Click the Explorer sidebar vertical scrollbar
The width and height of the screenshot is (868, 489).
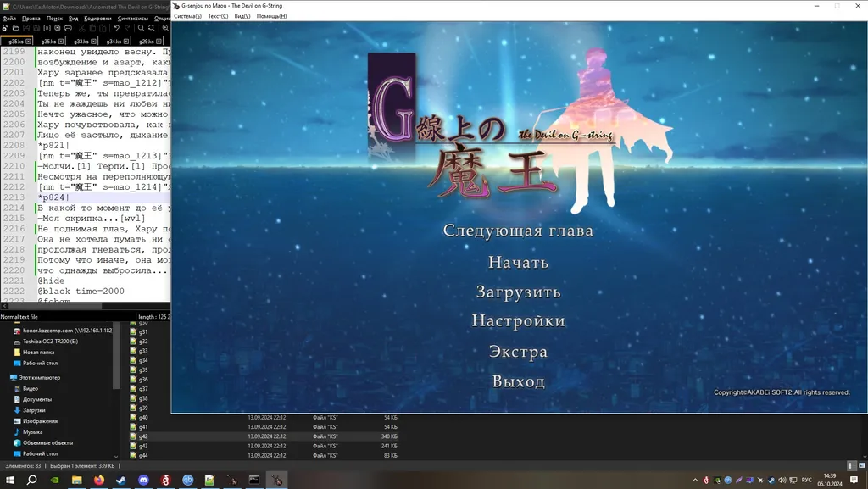(x=116, y=356)
